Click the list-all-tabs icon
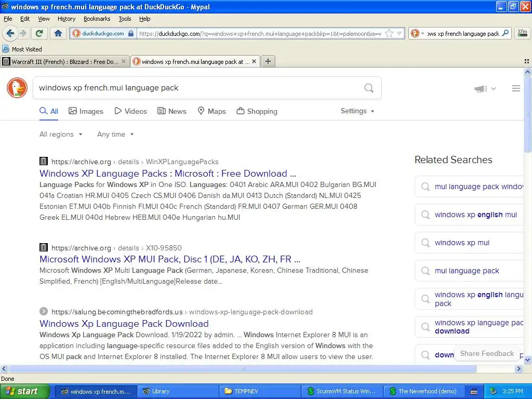 point(527,61)
